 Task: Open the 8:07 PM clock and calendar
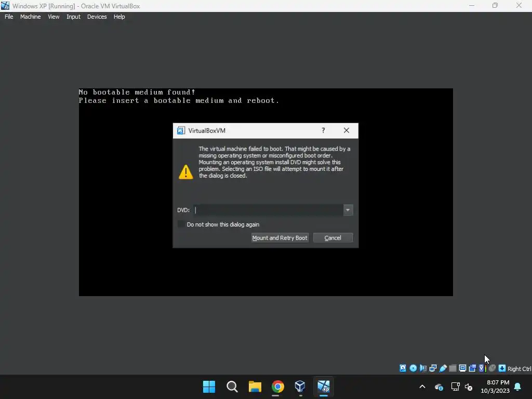tap(495, 387)
